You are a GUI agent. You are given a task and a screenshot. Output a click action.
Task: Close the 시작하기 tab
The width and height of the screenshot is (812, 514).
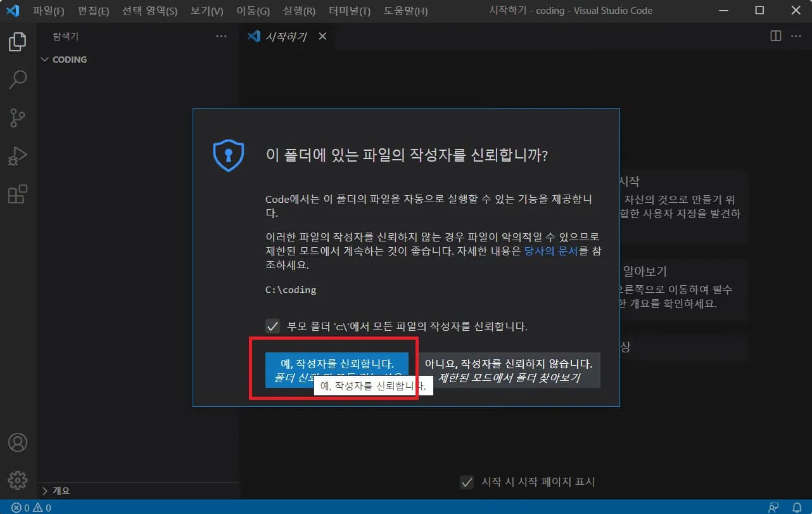pos(322,36)
